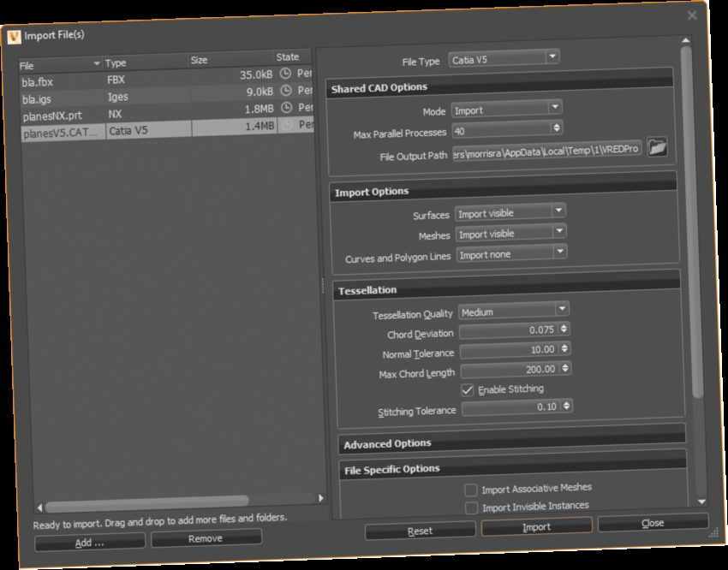Increase Max Parallel Processes using the up stepper arrow
The image size is (728, 570).
coord(557,126)
